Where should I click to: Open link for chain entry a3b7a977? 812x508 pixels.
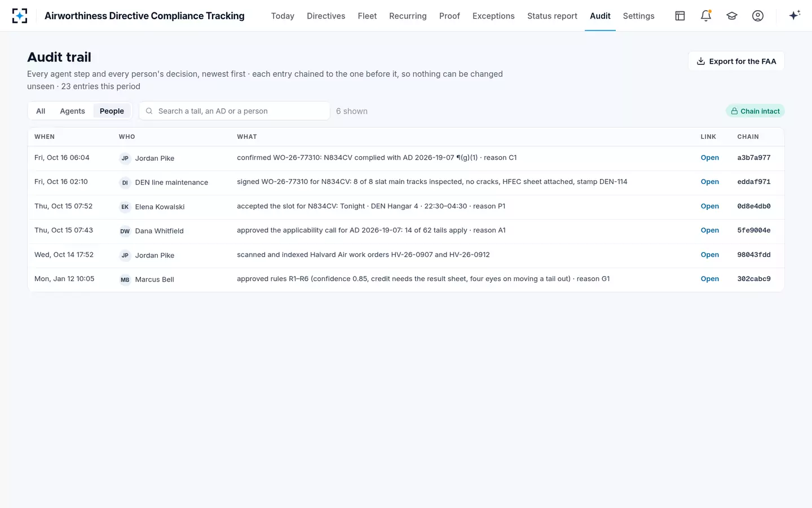tap(710, 158)
